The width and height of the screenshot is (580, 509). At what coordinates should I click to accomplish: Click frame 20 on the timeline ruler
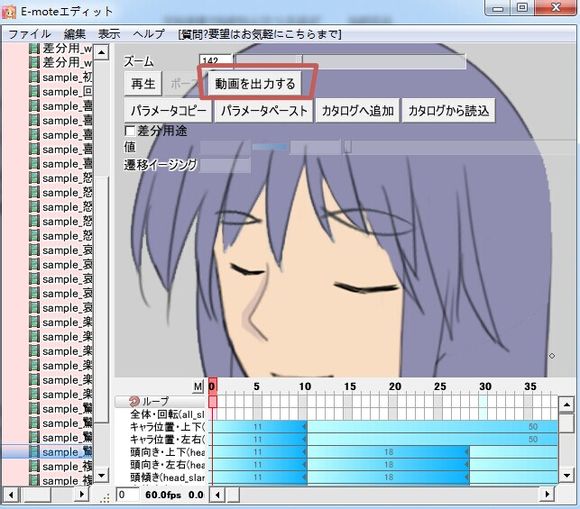(x=395, y=387)
